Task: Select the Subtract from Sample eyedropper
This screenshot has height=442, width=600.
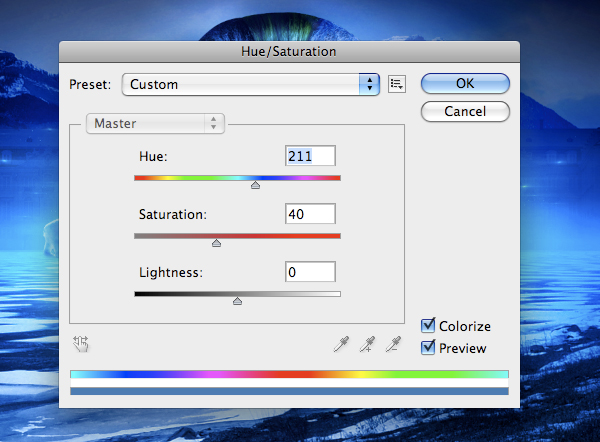Action: (393, 344)
